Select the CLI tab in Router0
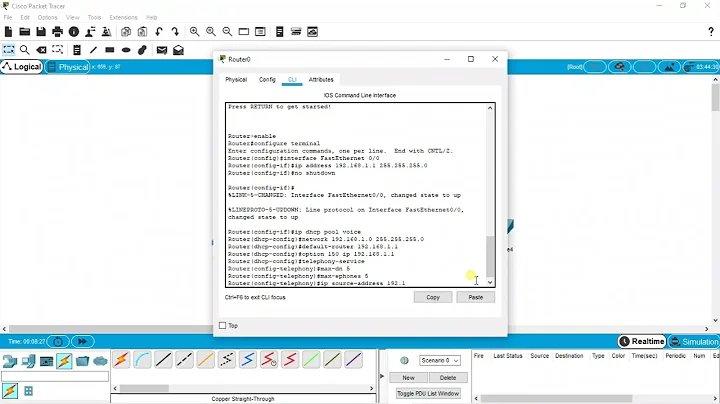This screenshot has width=720, height=404. point(292,79)
